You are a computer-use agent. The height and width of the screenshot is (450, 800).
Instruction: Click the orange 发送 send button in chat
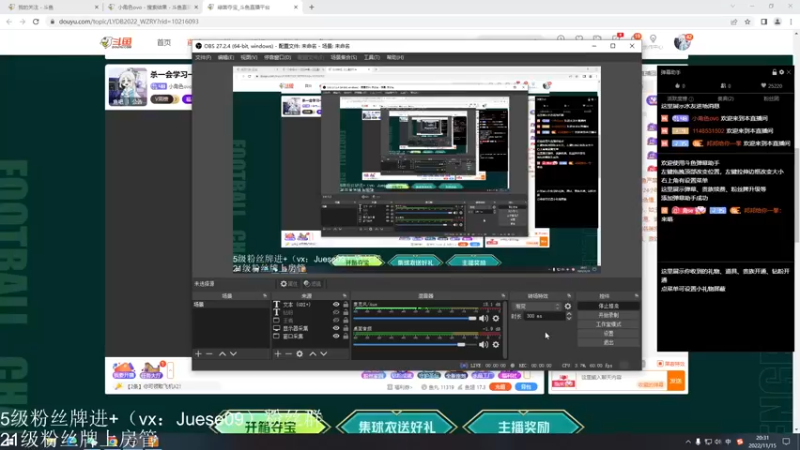[x=676, y=381]
